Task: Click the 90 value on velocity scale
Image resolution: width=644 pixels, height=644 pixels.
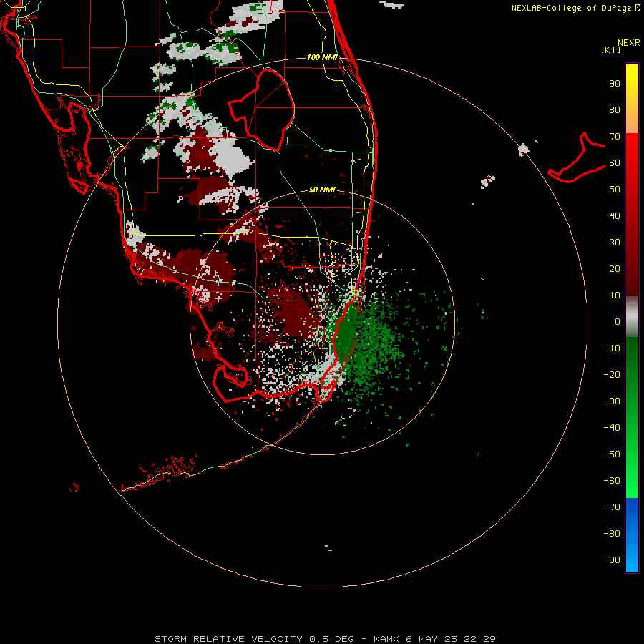Action: [615, 84]
